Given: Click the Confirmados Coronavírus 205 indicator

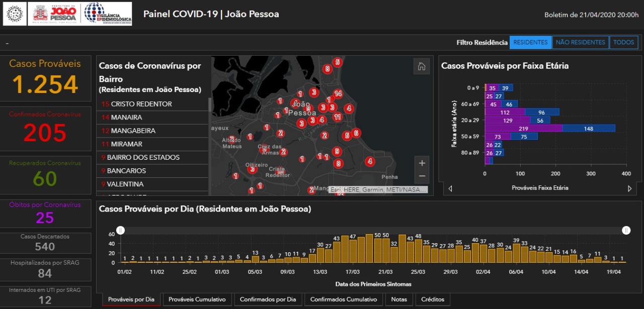Looking at the screenshot, I should 45,129.
